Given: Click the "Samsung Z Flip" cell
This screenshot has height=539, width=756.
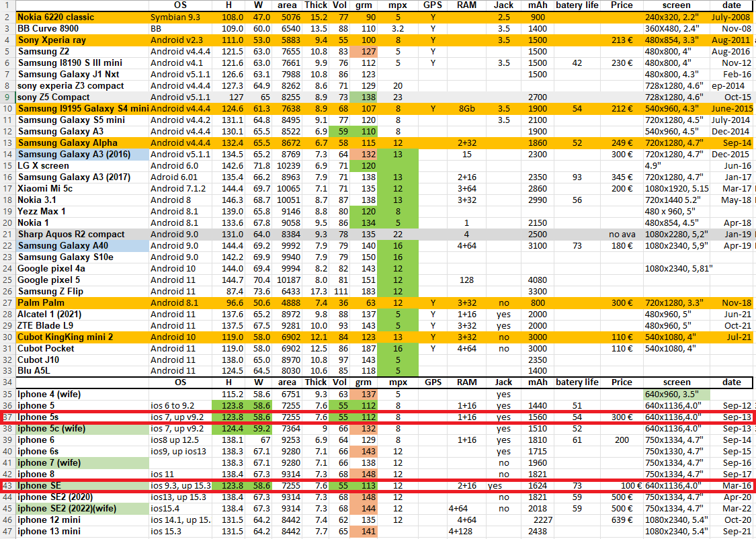Looking at the screenshot, I should coord(83,292).
